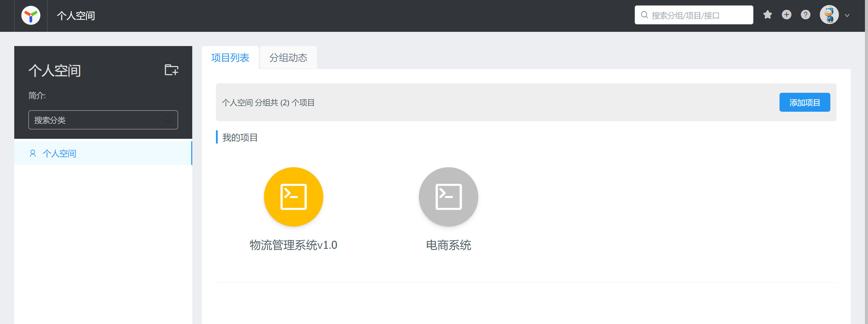
Task: Click the 我的项目 section heading
Action: (x=239, y=137)
